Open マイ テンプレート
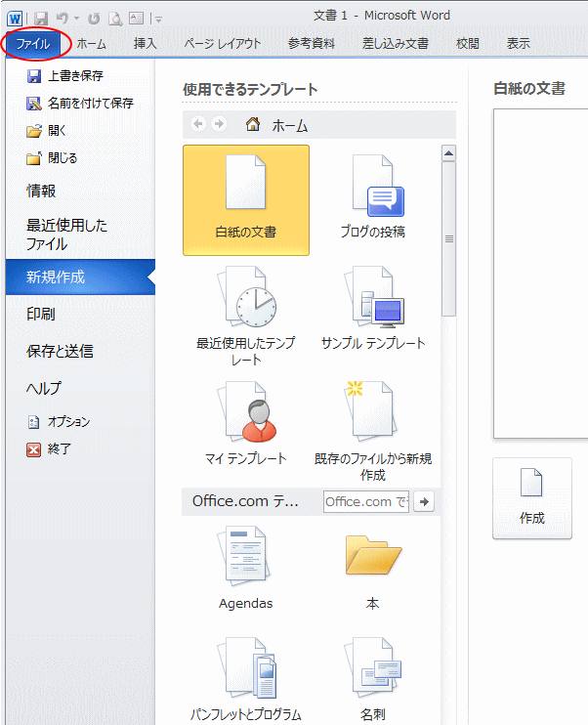 [246, 422]
